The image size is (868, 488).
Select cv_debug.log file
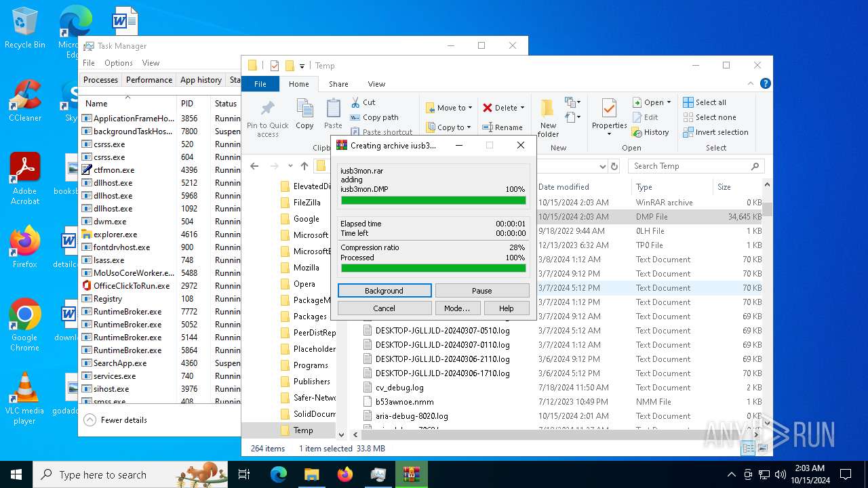pyautogui.click(x=399, y=388)
